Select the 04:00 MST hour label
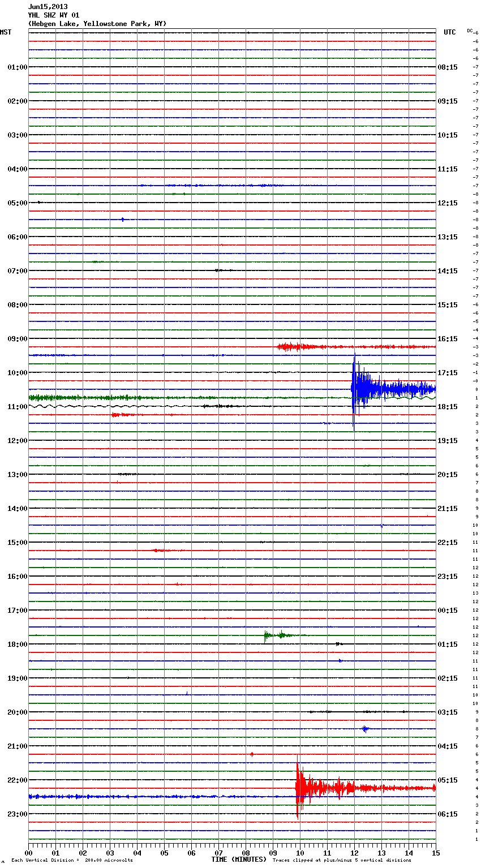481x868 pixels. pos(18,169)
